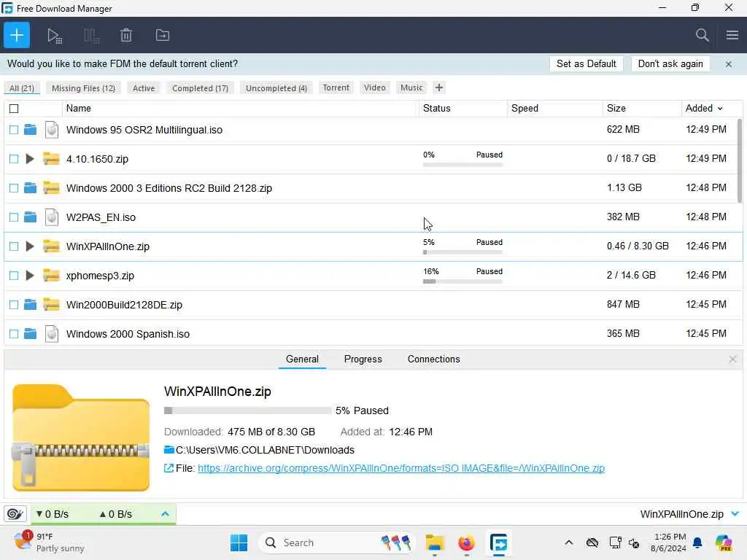
Task: Switch to the Connections details tab
Action: 433,359
